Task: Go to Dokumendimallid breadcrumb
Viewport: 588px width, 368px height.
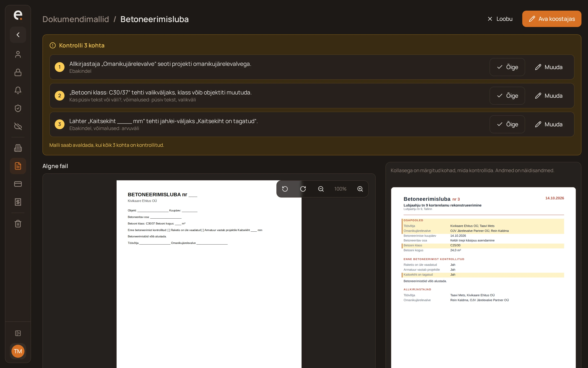Action: [76, 19]
